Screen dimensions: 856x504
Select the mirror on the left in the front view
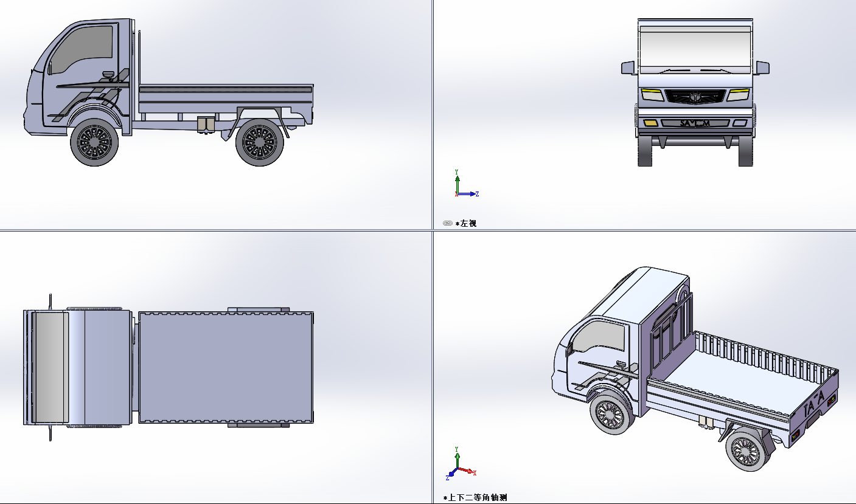pyautogui.click(x=628, y=67)
